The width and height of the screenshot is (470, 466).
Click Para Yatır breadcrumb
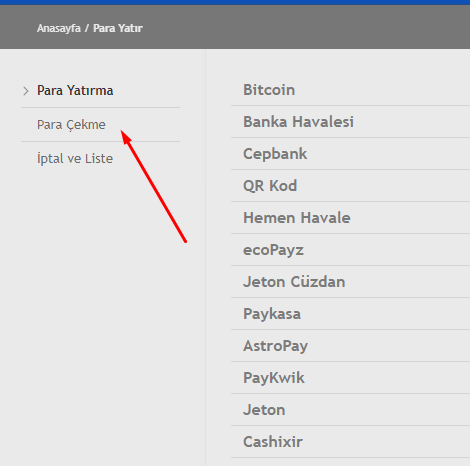(118, 28)
